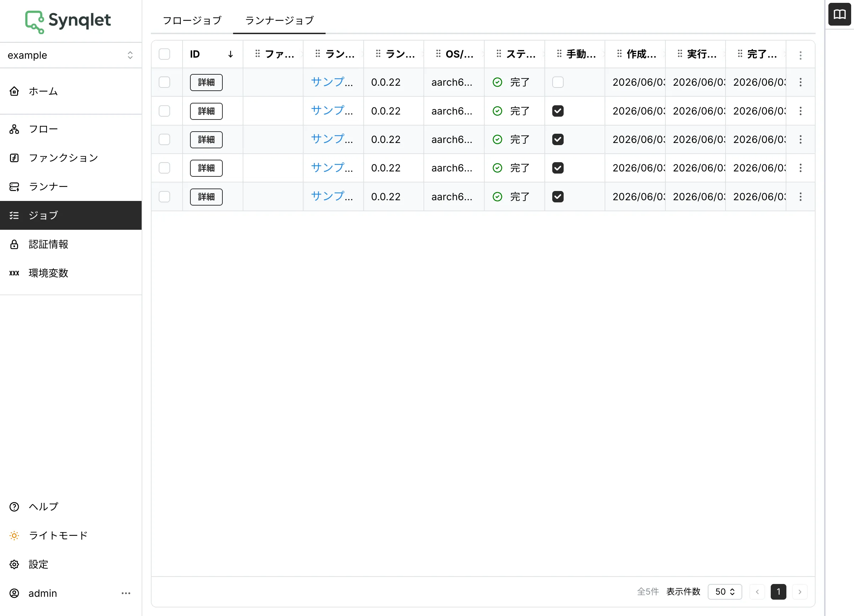Open サンプ... runner link in first row
The height and width of the screenshot is (616, 854).
click(332, 82)
